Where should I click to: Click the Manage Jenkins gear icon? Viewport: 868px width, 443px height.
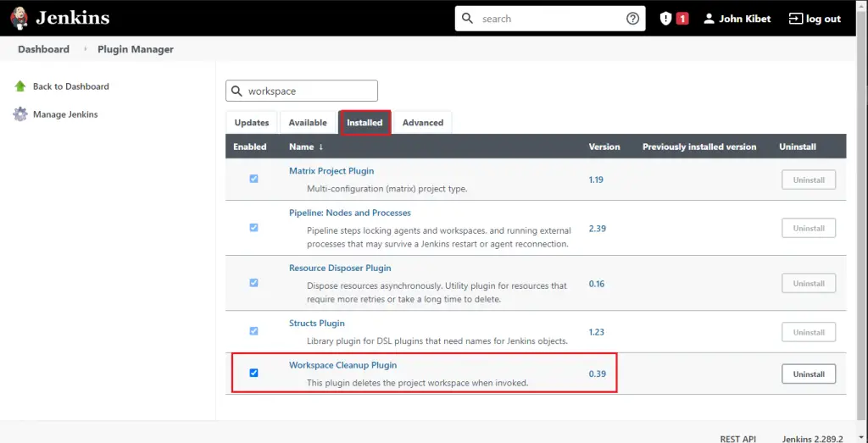[20, 114]
